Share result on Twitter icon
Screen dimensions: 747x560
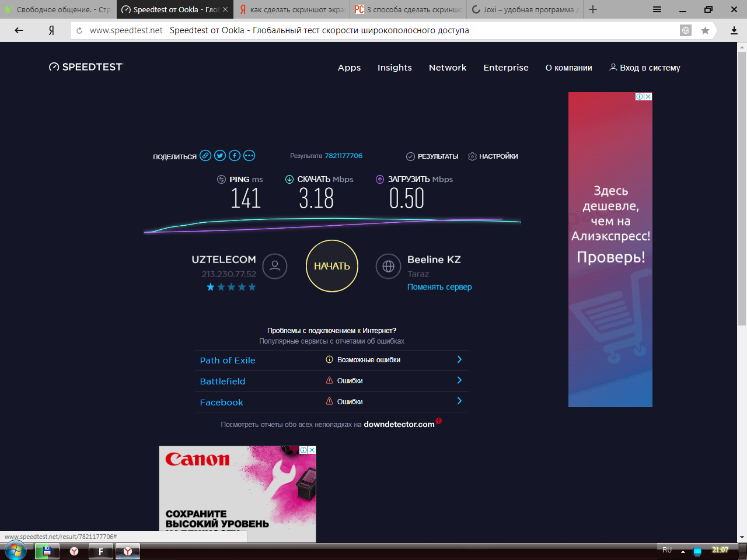click(x=220, y=156)
